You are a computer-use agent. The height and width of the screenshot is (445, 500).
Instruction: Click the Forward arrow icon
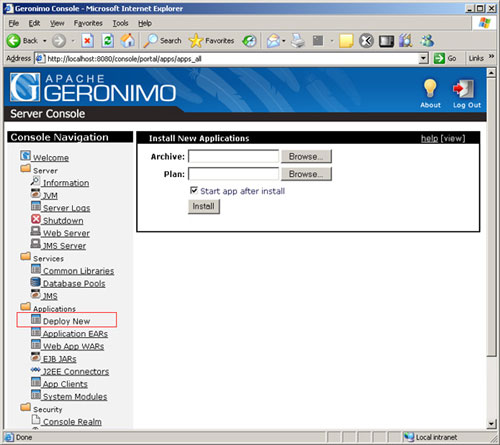coord(59,41)
